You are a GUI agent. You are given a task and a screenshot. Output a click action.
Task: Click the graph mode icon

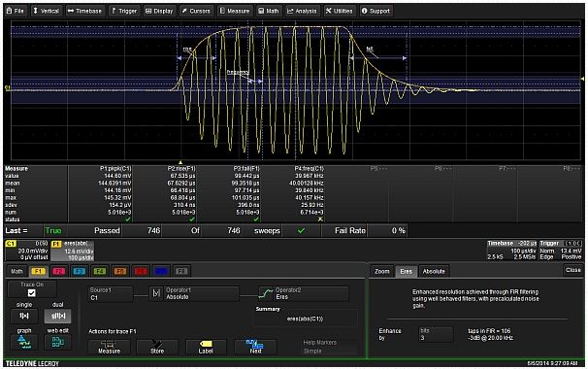[x=24, y=343]
